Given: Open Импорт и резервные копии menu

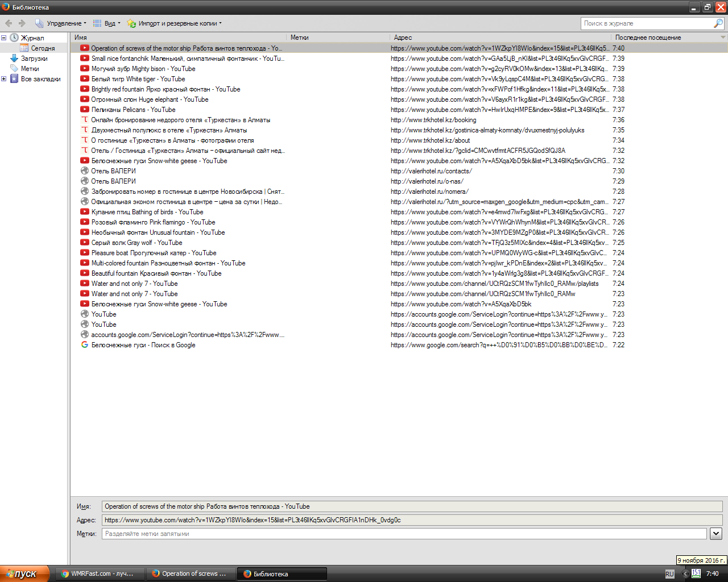Looking at the screenshot, I should (x=174, y=23).
